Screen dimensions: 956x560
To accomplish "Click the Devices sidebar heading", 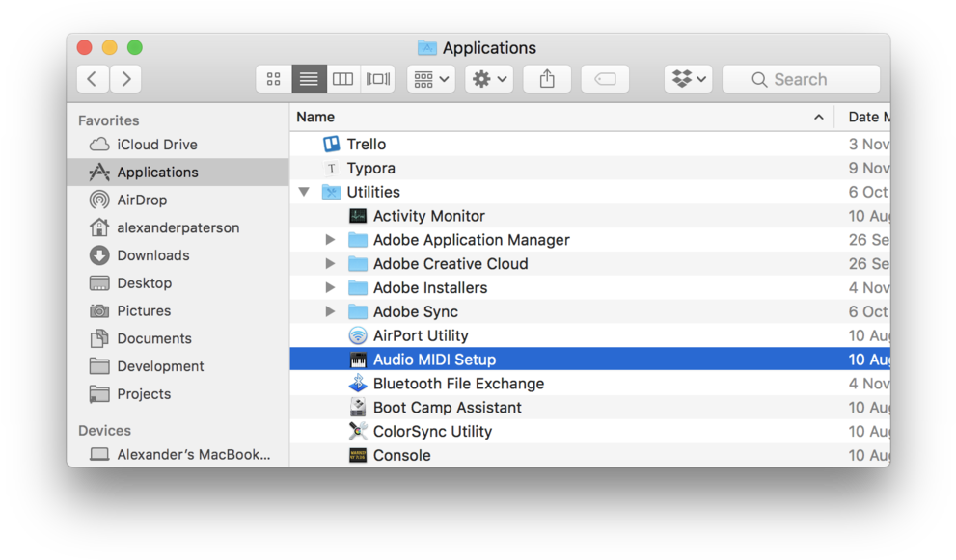I will 104,430.
